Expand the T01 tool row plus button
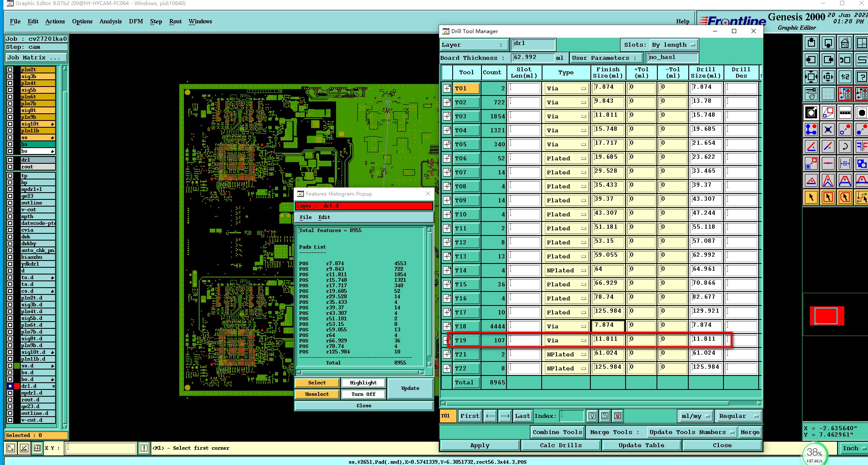 coord(447,88)
